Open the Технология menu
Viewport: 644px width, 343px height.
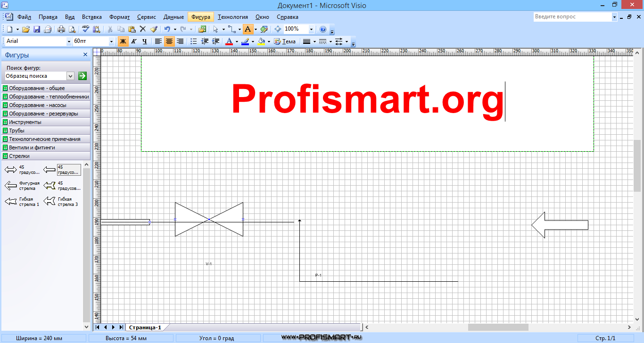[x=233, y=17]
